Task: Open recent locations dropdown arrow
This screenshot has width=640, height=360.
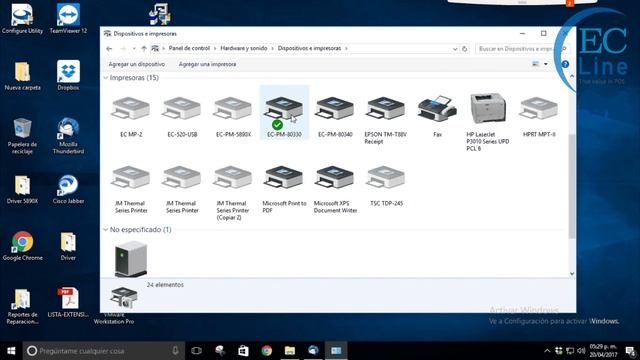Action: coord(134,49)
